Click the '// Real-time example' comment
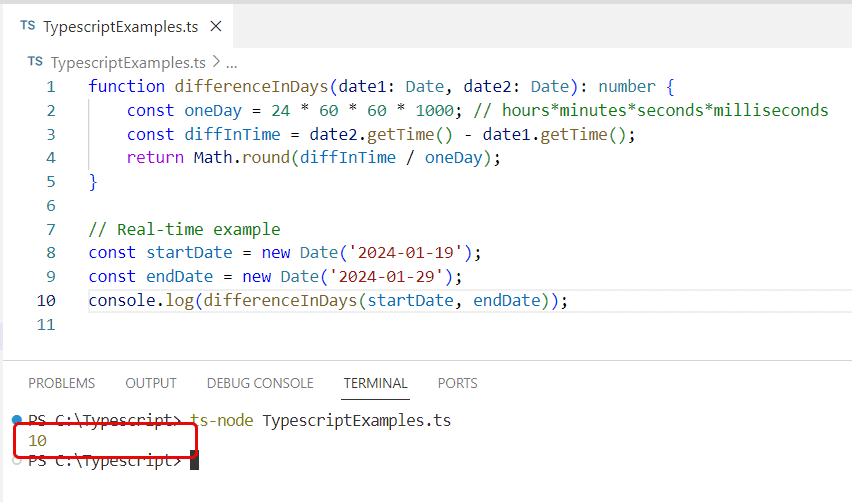This screenshot has width=852, height=502. click(184, 229)
